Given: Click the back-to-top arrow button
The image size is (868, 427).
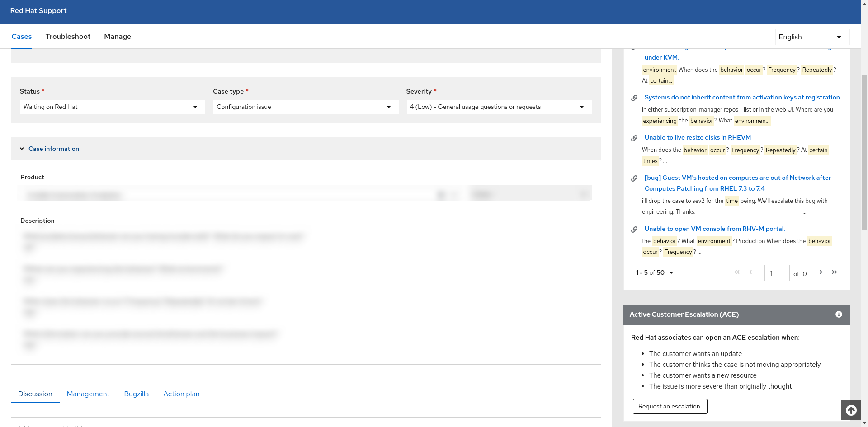Looking at the screenshot, I should click(851, 410).
